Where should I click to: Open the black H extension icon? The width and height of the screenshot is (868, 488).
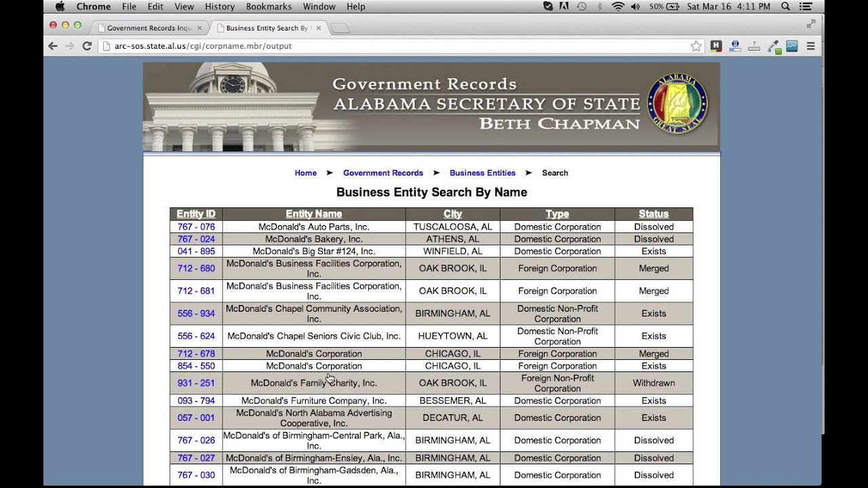click(716, 46)
